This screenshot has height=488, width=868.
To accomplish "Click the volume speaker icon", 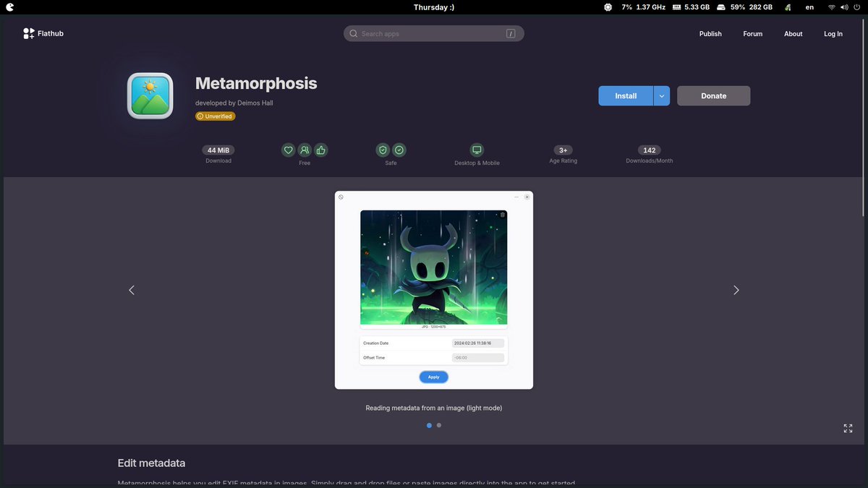I will pos(845,7).
